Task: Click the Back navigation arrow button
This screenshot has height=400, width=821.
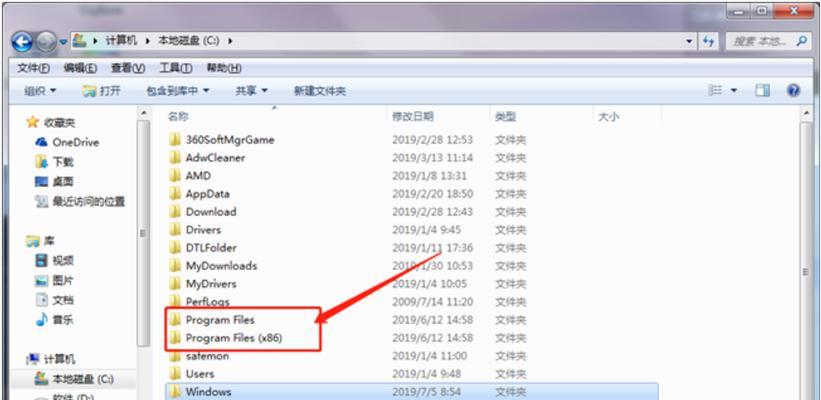Action: point(22,41)
